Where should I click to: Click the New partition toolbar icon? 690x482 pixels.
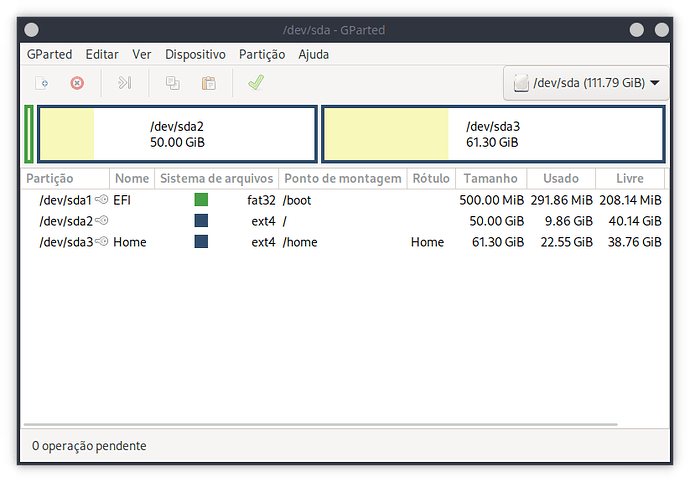tap(42, 83)
